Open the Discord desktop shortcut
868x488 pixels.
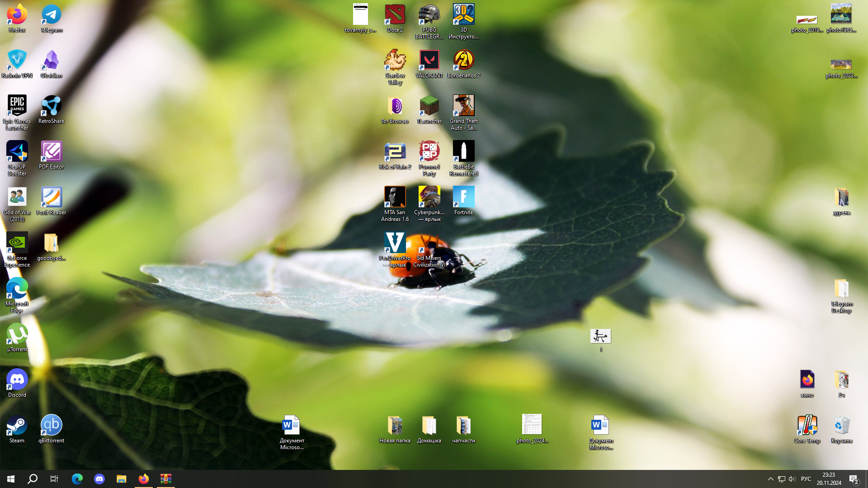coord(17,383)
